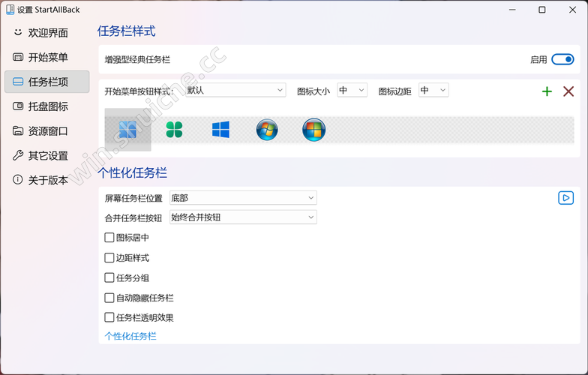Image resolution: width=588 pixels, height=375 pixels.
Task: Pick the flat blue Windows 10 logo icon
Action: (220, 130)
